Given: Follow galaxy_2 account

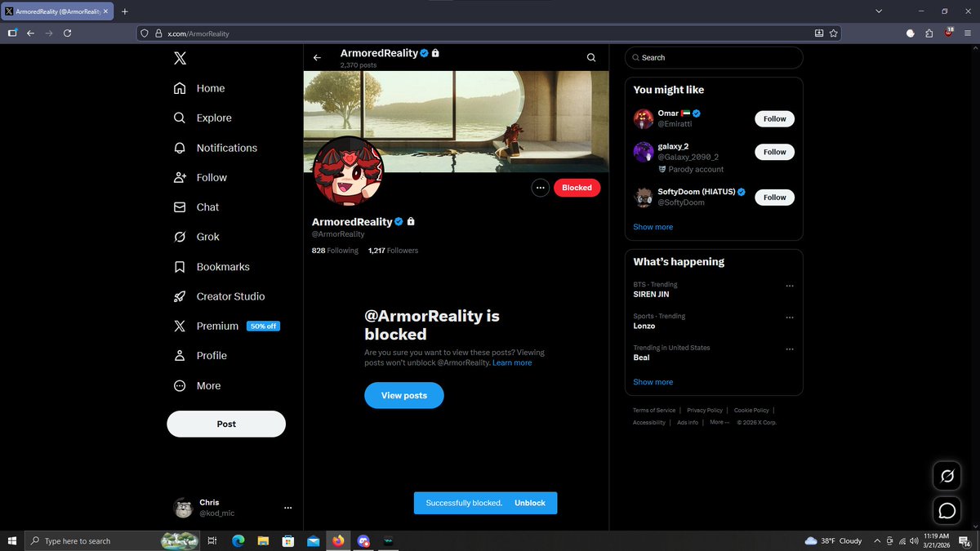Looking at the screenshot, I should coord(774,152).
